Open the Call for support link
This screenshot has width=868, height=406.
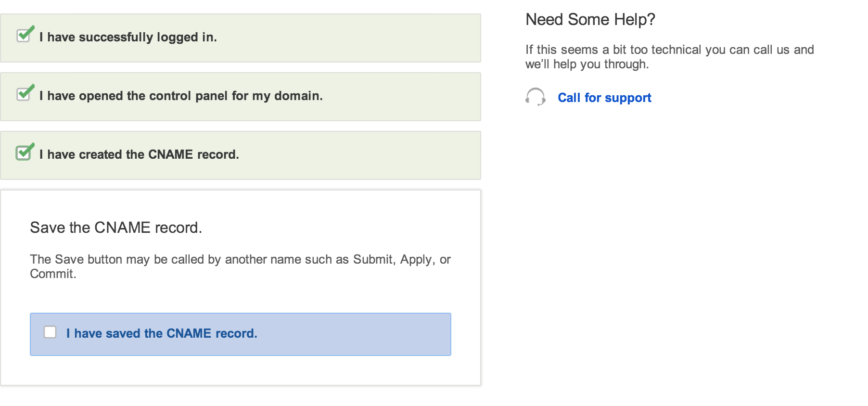tap(604, 98)
